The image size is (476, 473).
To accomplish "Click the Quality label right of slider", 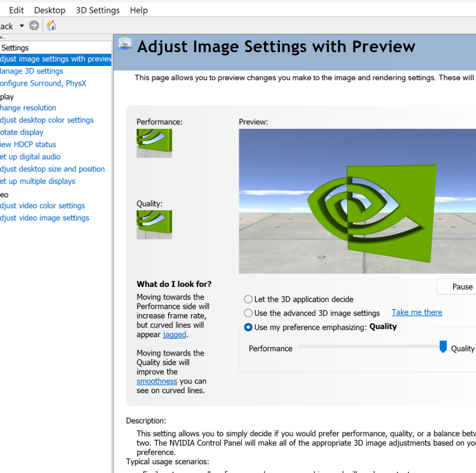I will [462, 349].
